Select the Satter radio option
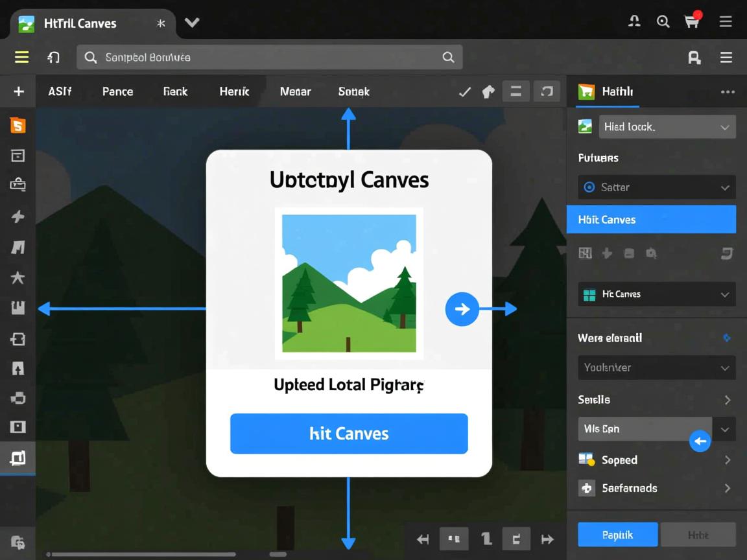747x560 pixels. 589,187
